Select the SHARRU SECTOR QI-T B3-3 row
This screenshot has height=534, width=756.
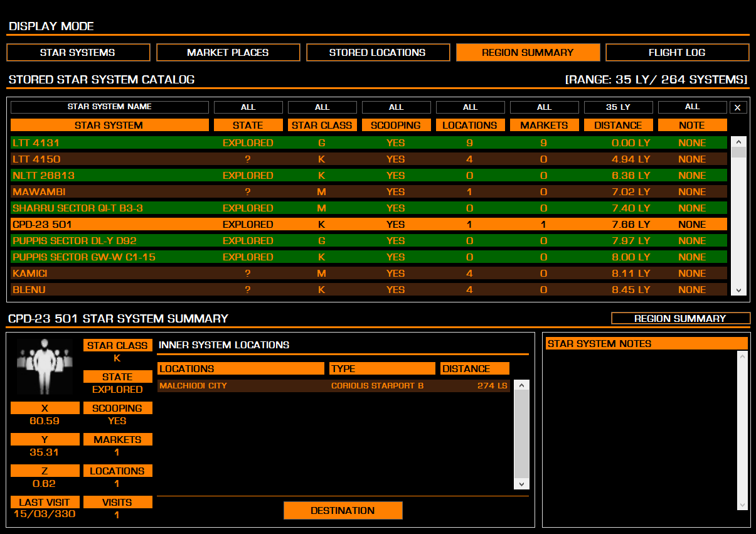point(369,208)
